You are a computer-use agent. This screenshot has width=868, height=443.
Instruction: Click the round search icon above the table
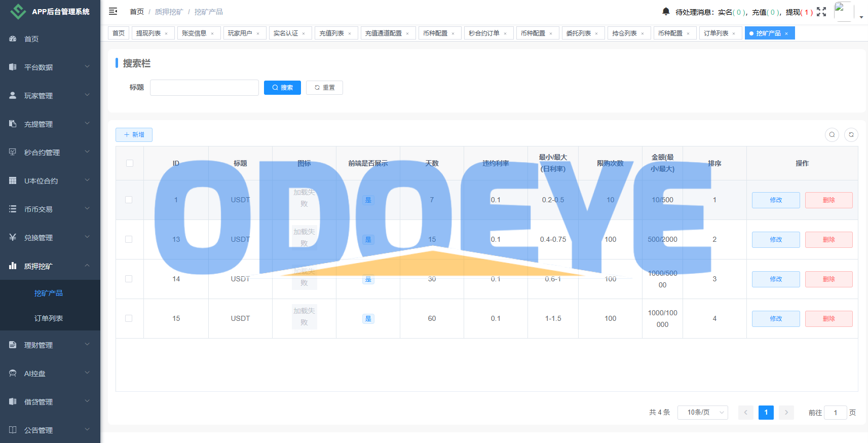tap(832, 135)
